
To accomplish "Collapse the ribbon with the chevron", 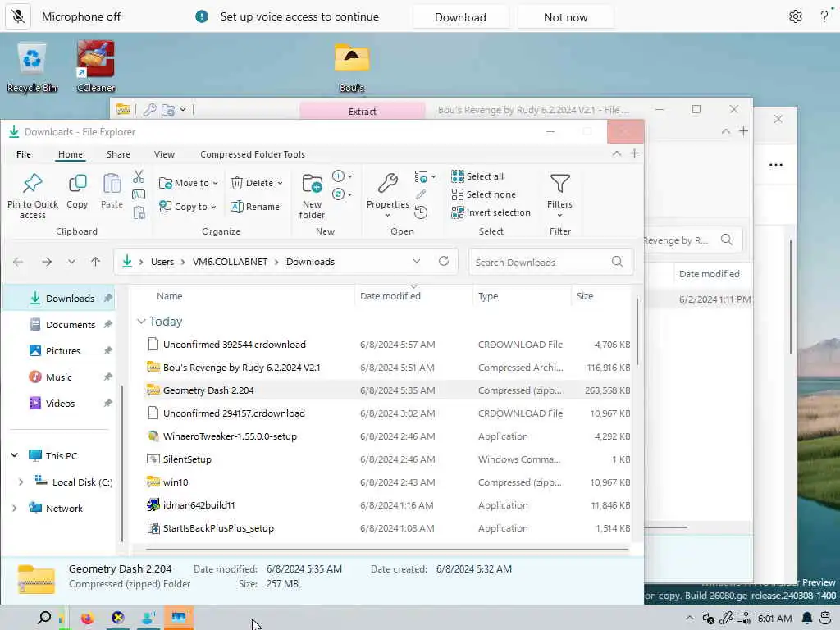I will (x=617, y=153).
